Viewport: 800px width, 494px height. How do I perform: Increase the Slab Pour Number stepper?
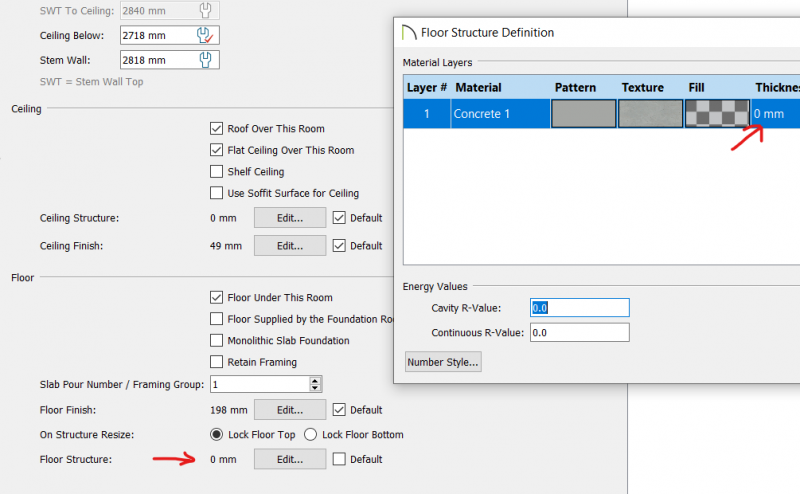(315, 381)
